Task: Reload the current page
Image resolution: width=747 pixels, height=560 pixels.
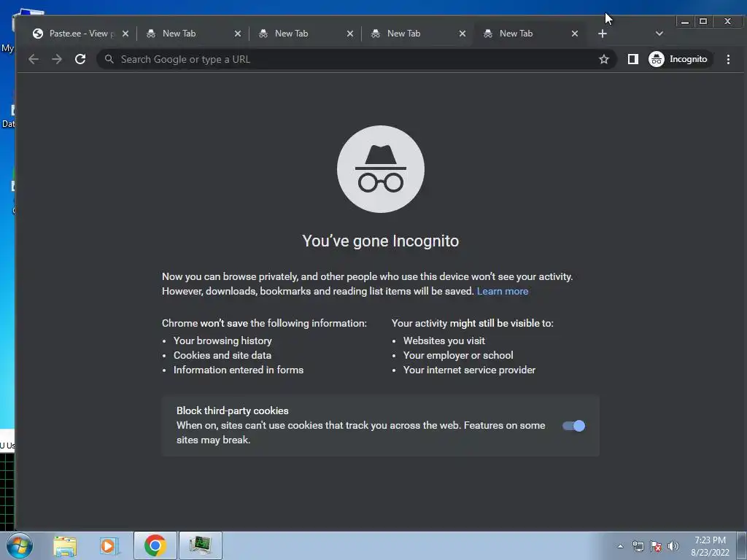Action: [80, 59]
